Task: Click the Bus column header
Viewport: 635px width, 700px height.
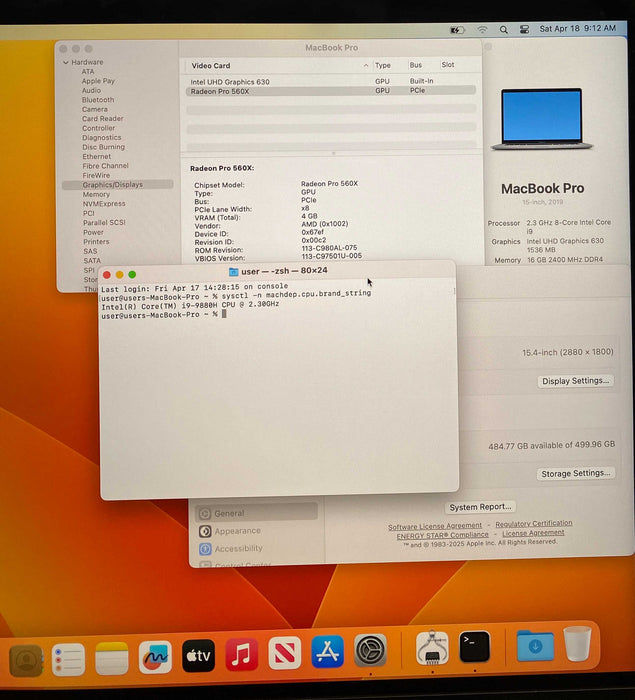Action: click(416, 65)
